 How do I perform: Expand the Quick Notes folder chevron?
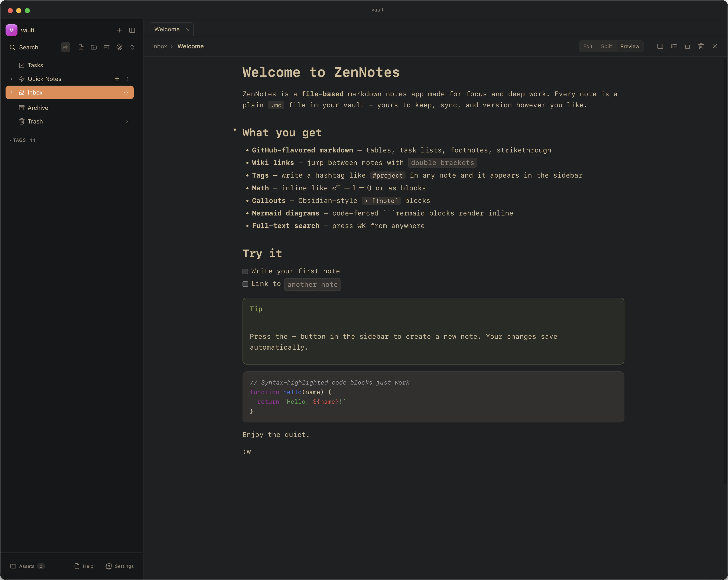pos(12,79)
